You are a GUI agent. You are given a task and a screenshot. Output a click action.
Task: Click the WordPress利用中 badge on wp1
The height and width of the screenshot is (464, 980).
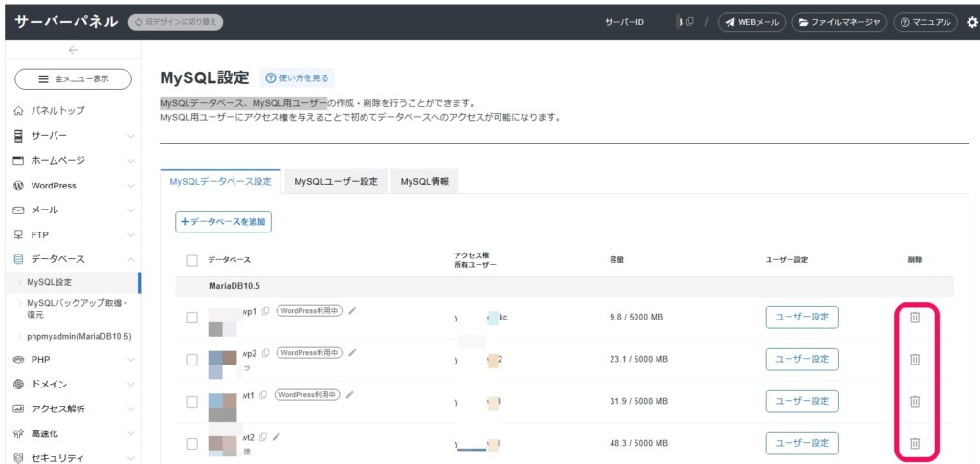[x=309, y=310]
